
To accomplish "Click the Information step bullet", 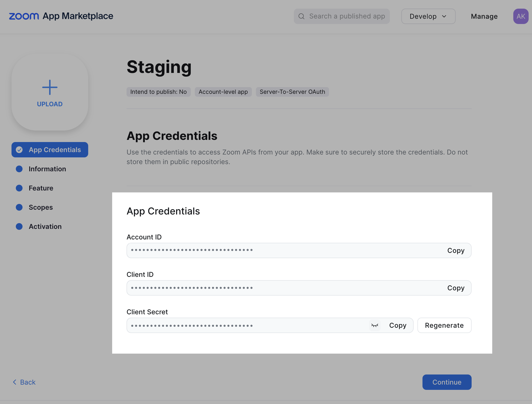I will pyautogui.click(x=19, y=169).
